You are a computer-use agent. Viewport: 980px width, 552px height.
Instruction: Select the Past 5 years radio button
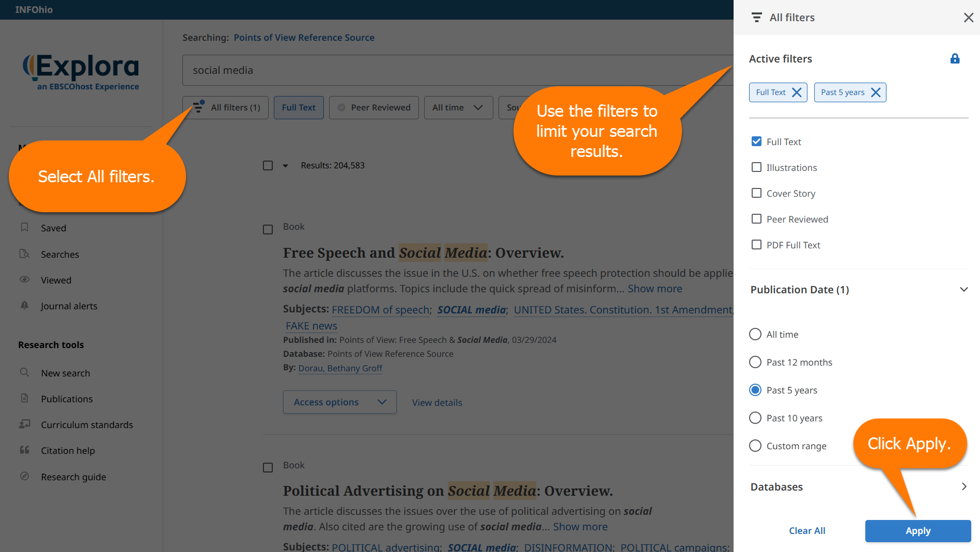(755, 390)
